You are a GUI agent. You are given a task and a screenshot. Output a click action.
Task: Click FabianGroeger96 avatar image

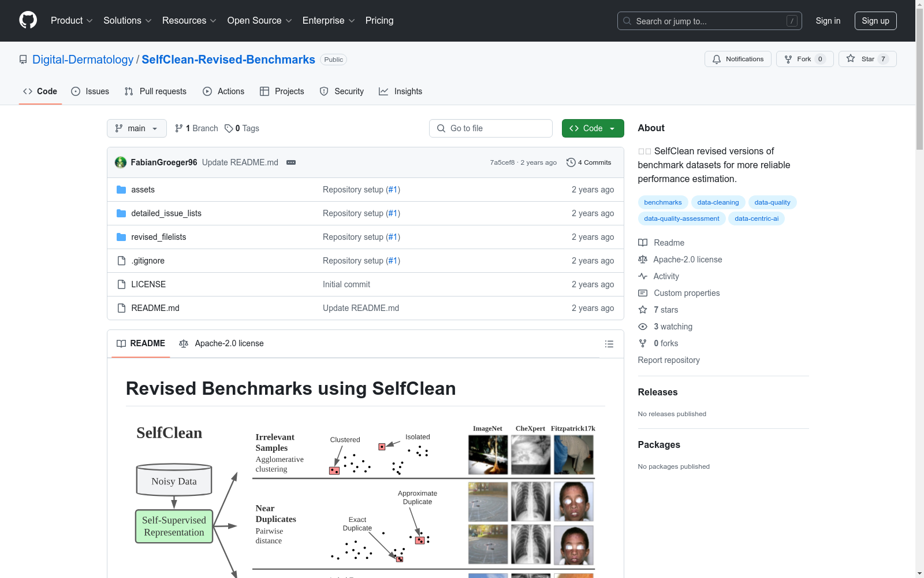[121, 162]
